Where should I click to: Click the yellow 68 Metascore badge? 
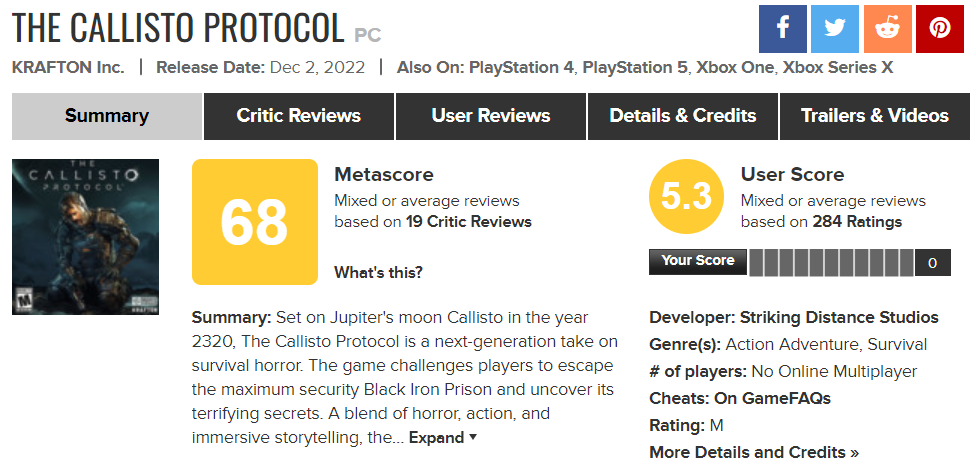255,222
